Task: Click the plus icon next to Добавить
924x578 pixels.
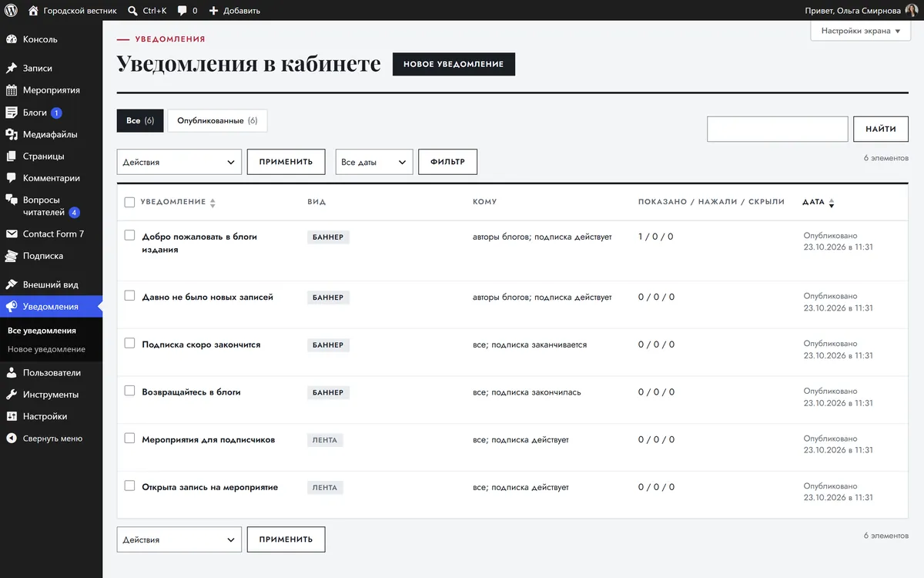Action: pos(213,11)
